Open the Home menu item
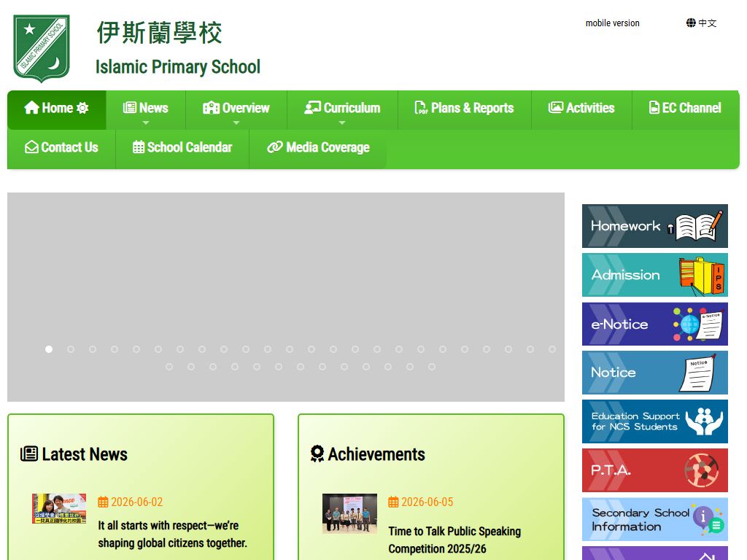This screenshot has width=747, height=560. click(x=57, y=110)
